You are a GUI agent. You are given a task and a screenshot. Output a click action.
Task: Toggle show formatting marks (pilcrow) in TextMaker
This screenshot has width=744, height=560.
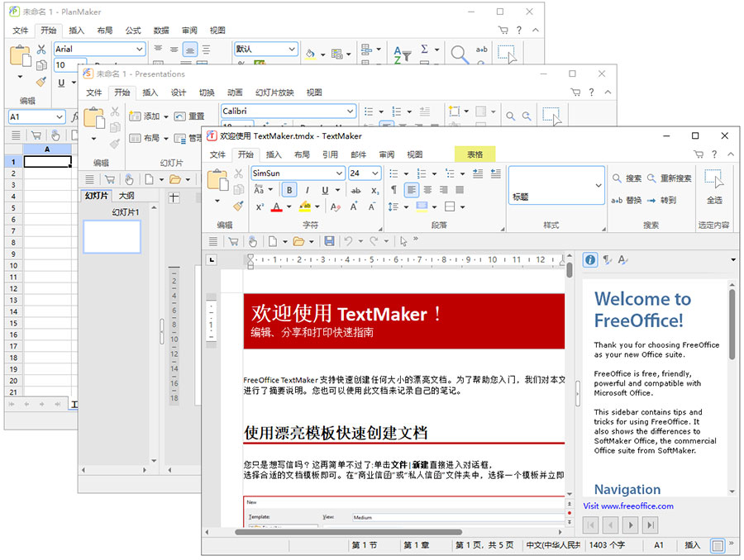[393, 190]
